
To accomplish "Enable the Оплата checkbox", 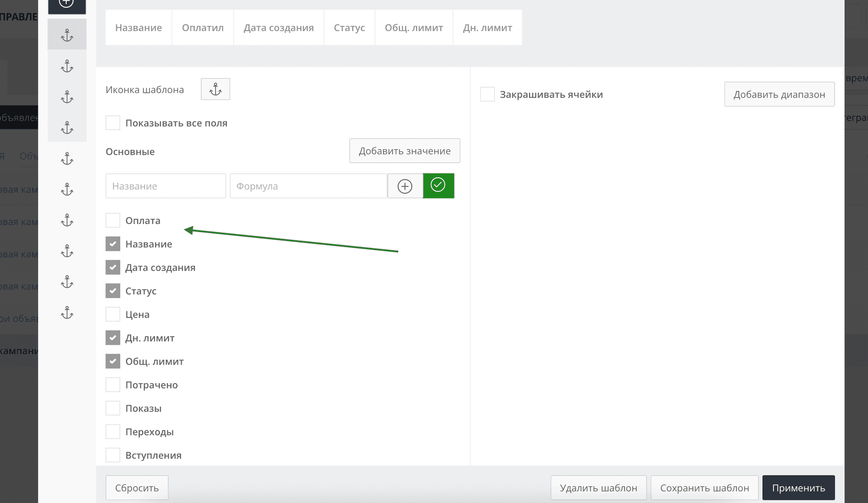I will coord(113,220).
